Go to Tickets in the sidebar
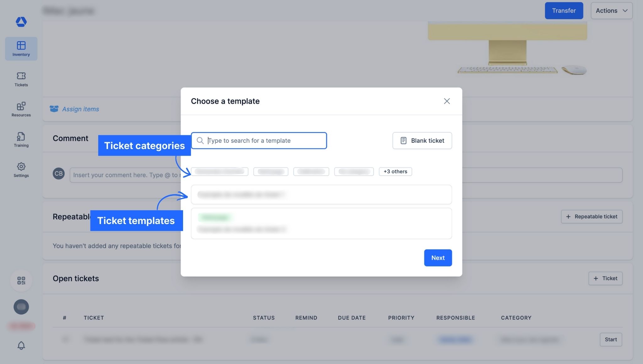Viewport: 643px width, 364px height. (21, 79)
